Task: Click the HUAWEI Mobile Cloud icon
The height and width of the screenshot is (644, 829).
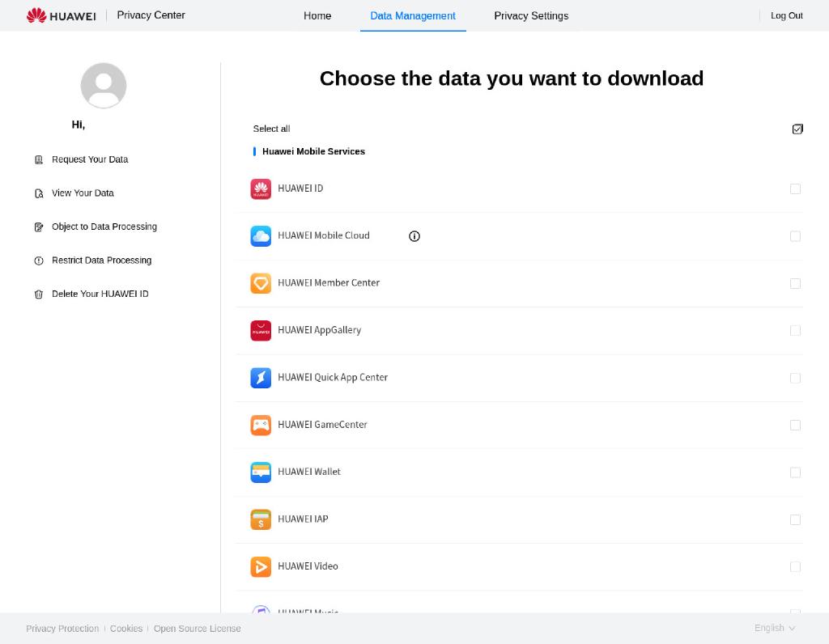Action: pyautogui.click(x=261, y=235)
